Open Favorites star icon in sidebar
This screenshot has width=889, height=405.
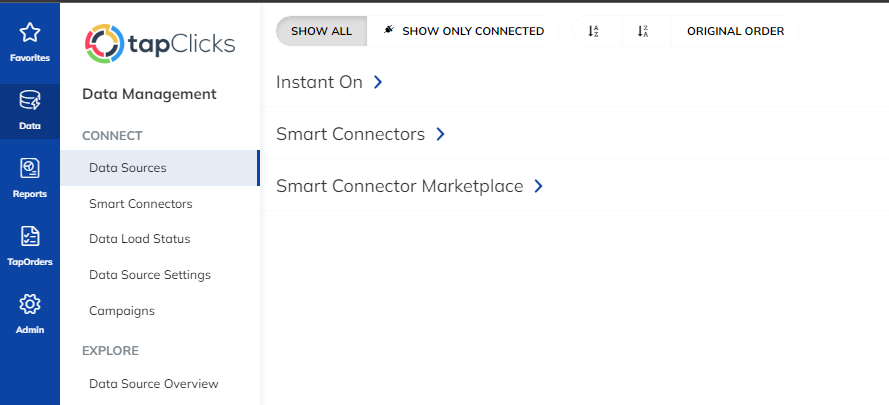29,32
